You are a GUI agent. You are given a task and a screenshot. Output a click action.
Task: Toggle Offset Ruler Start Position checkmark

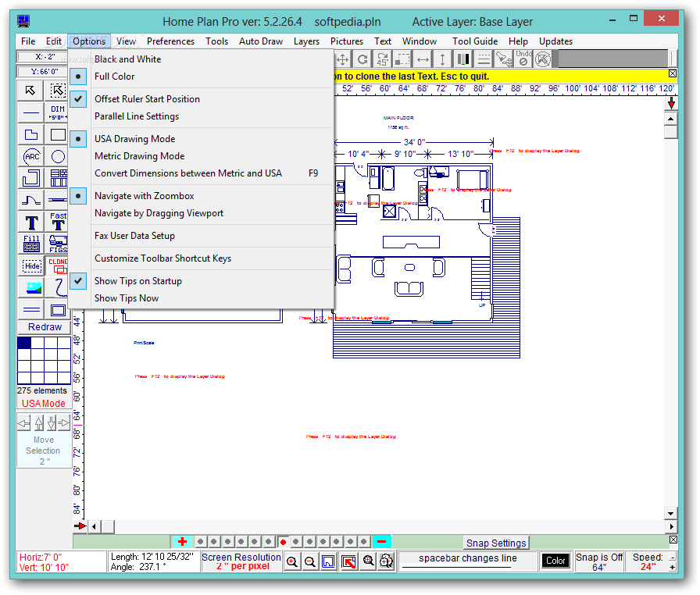pos(147,99)
